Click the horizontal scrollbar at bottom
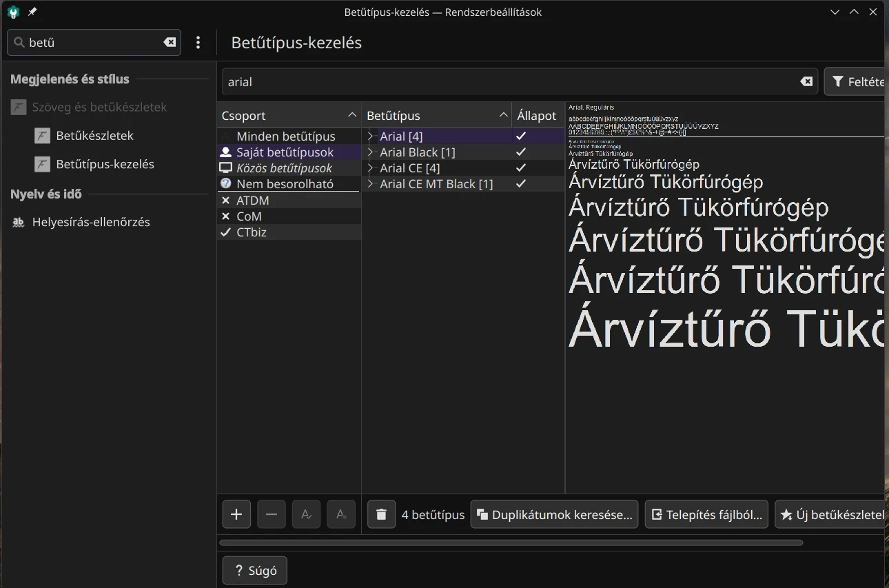This screenshot has height=588, width=889. click(511, 543)
